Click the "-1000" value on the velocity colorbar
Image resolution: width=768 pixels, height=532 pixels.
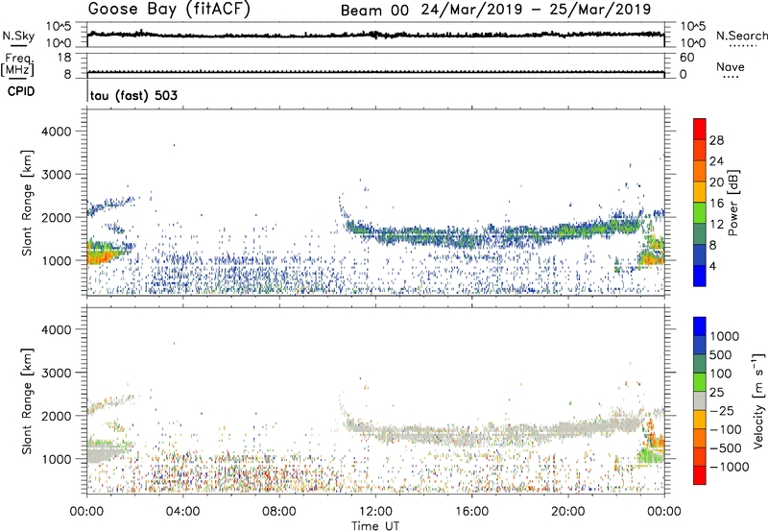[x=730, y=467]
